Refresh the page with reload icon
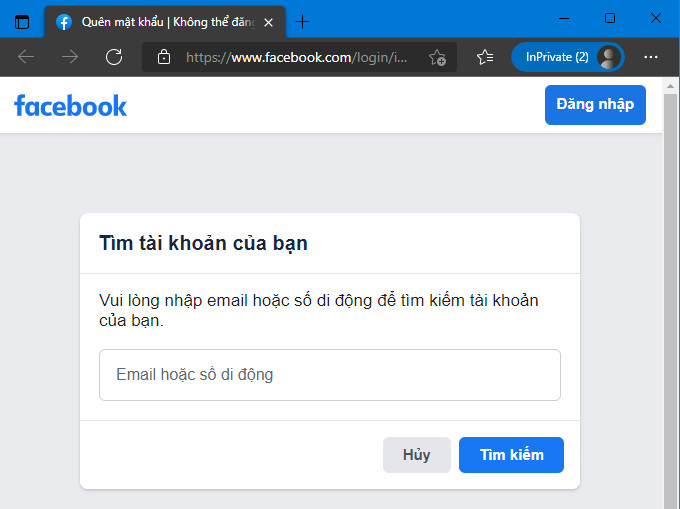Image resolution: width=680 pixels, height=509 pixels. tap(114, 57)
